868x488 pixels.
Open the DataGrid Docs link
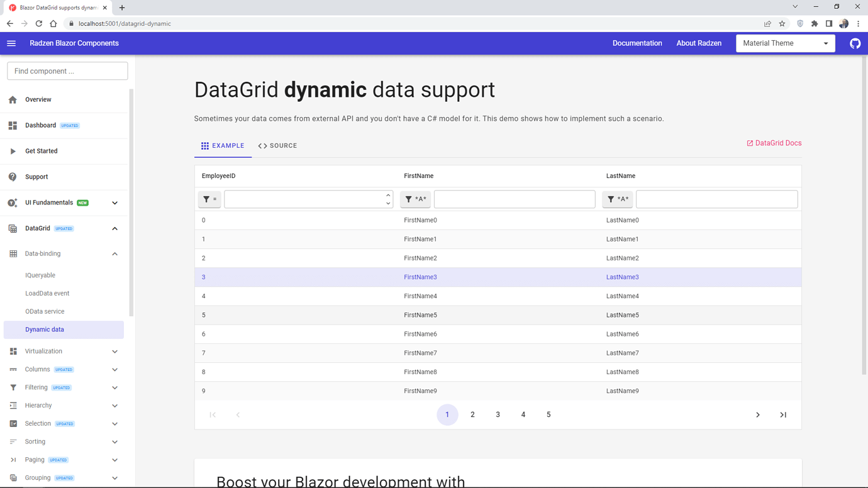tap(774, 143)
